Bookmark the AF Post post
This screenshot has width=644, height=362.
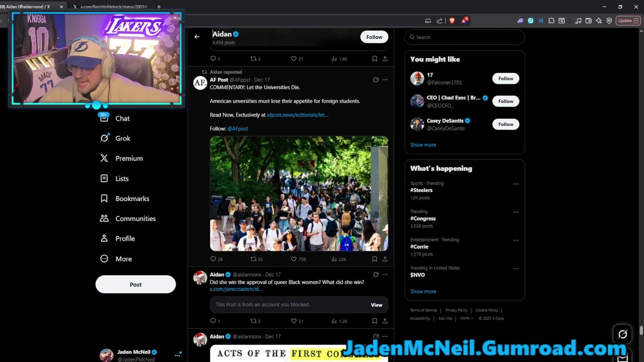point(374,259)
